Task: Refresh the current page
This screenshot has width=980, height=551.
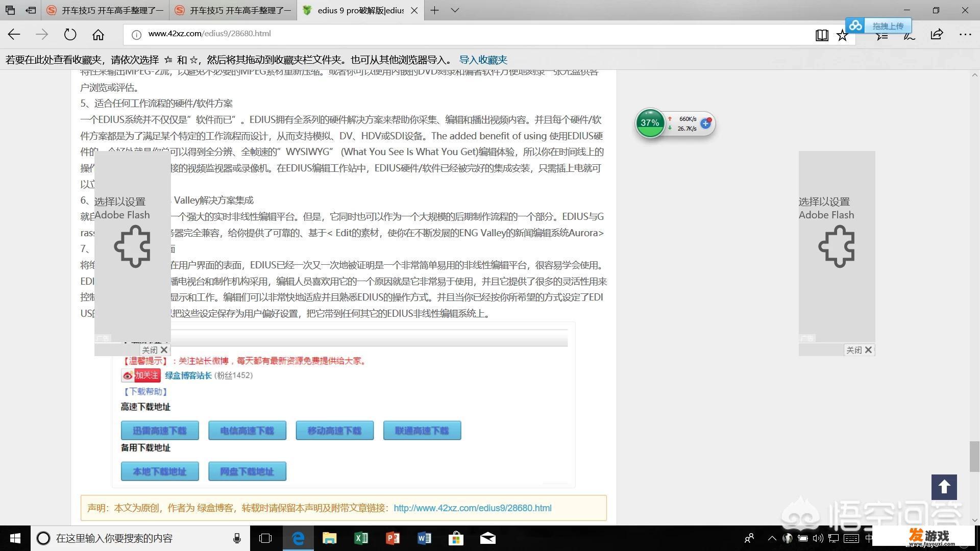Action: click(x=70, y=34)
